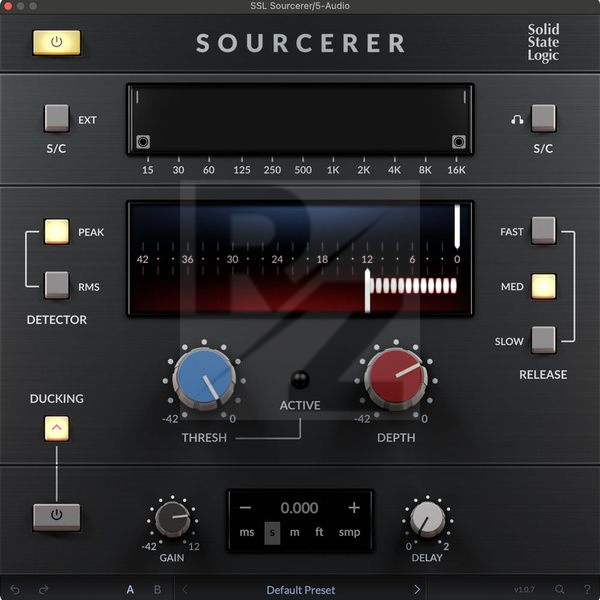
Task: Click the low-frequency filter handle near 15
Action: [143, 142]
